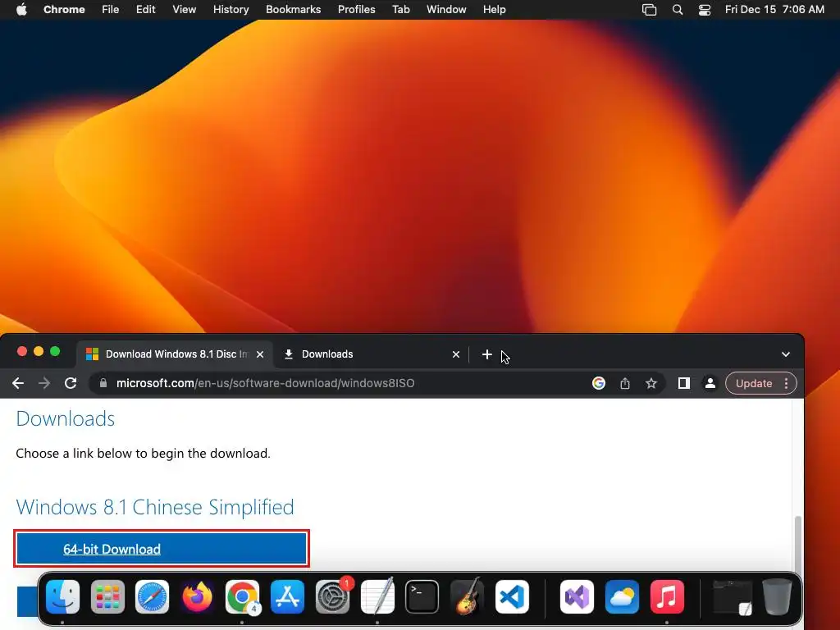Open Control Center in menu bar
The width and height of the screenshot is (840, 630).
(x=705, y=9)
